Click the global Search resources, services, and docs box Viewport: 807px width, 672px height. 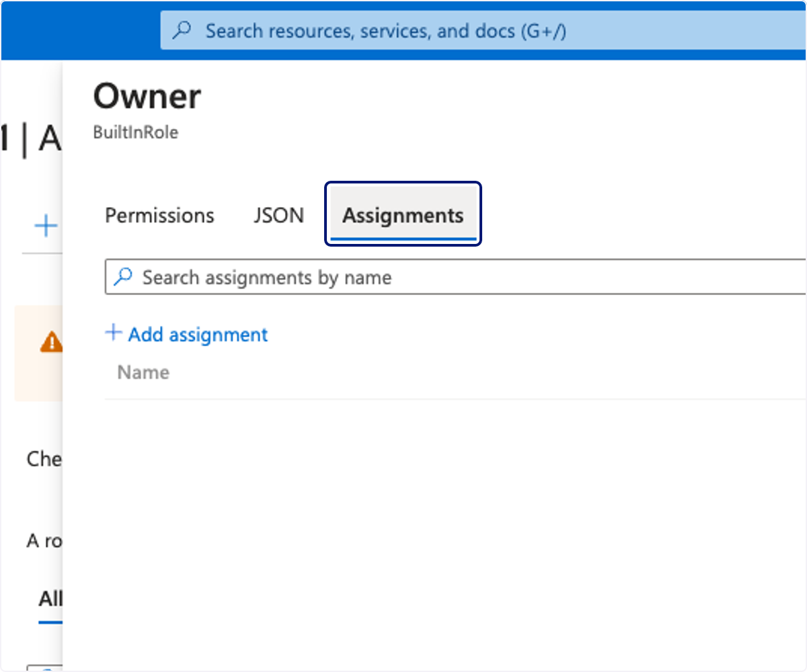click(x=483, y=31)
